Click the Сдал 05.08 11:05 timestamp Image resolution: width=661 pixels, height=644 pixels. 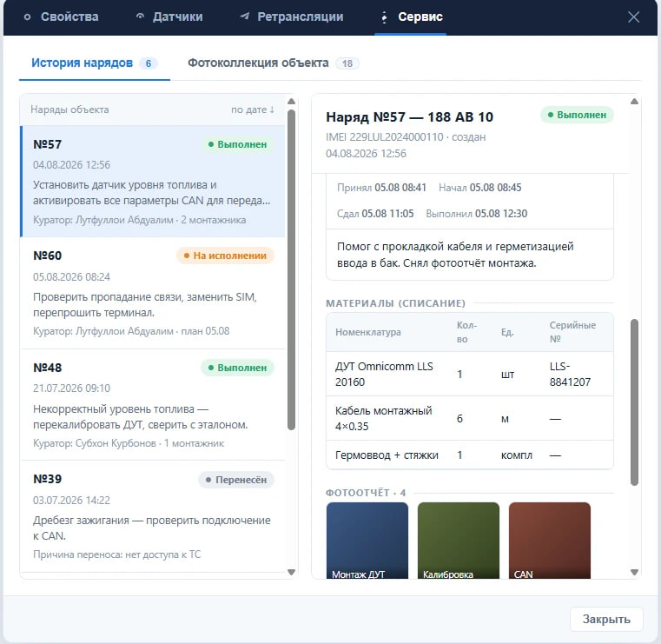point(375,214)
